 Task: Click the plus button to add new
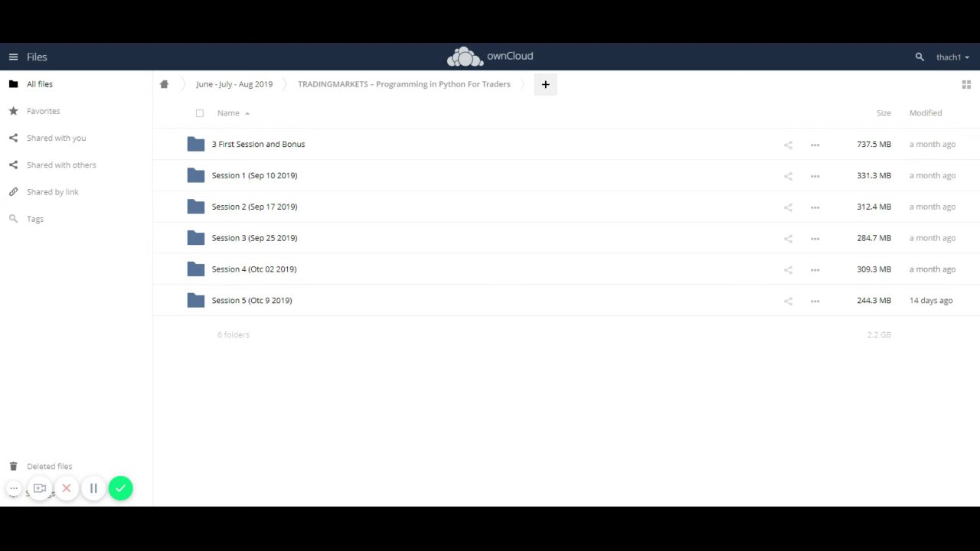click(545, 84)
